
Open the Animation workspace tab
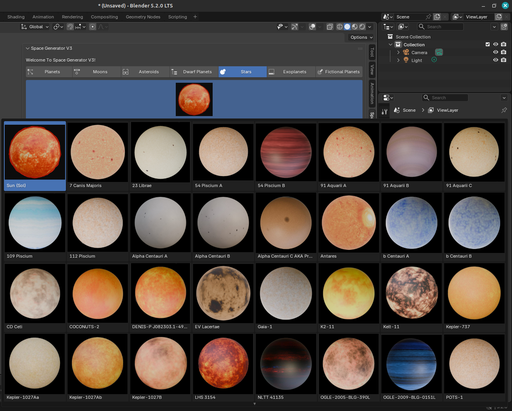[43, 17]
